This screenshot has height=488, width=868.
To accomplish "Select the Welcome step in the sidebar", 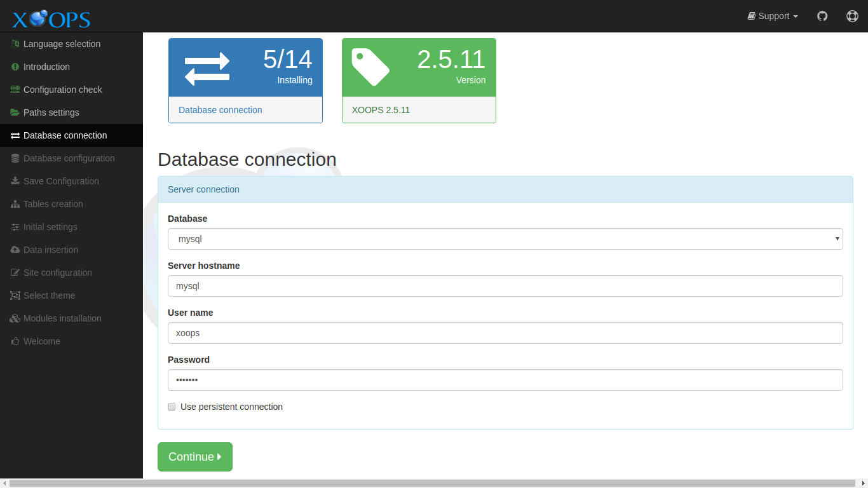I will click(41, 341).
